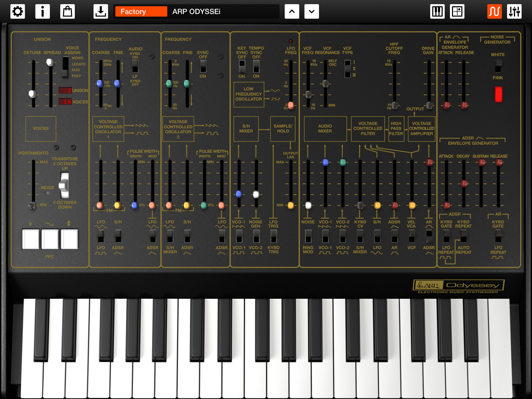Open the mixer sliders view icon
This screenshot has width=532, height=399.
515,12
